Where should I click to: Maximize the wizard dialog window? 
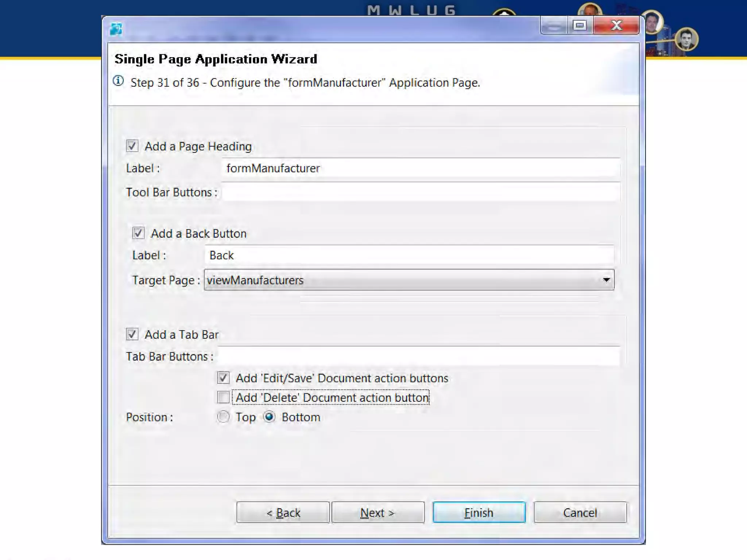580,26
